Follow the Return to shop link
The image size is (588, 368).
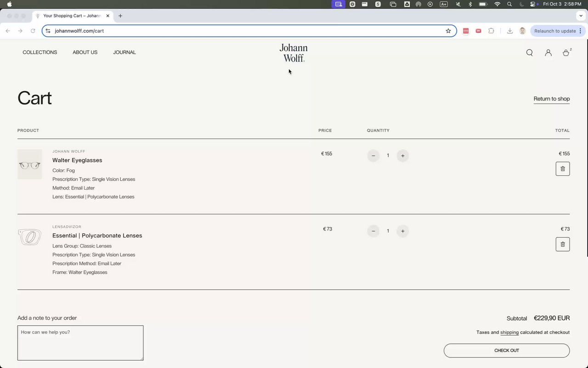(x=552, y=99)
